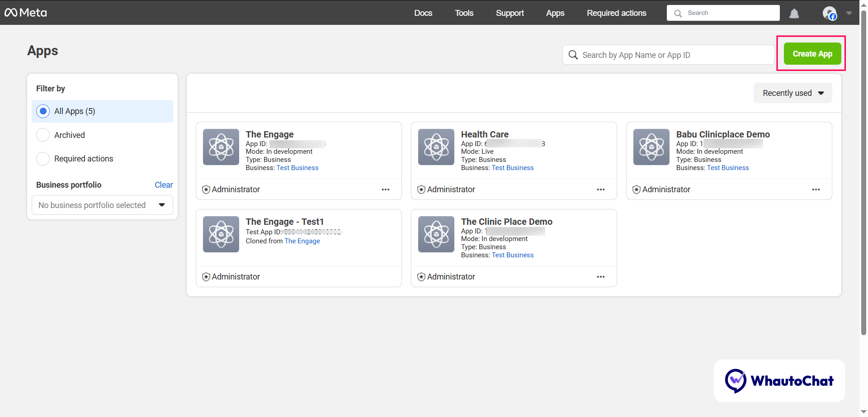Switch to the Tools menu

point(464,13)
